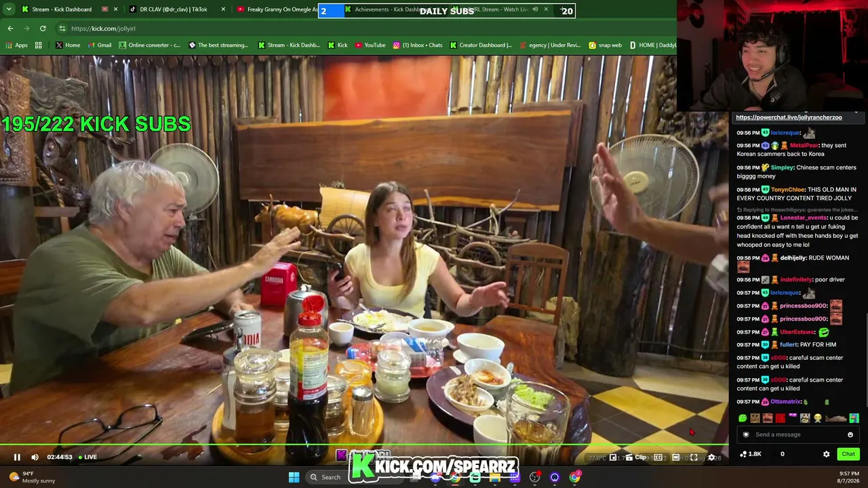Click the chat message input field
868x488 pixels.
(799, 434)
